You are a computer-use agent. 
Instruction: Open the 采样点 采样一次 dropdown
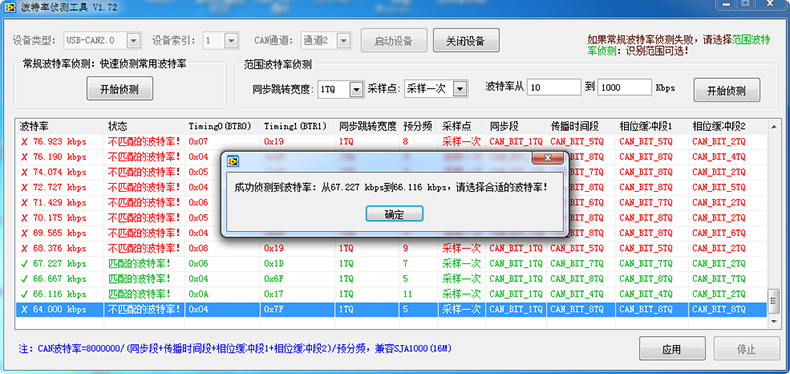[460, 89]
